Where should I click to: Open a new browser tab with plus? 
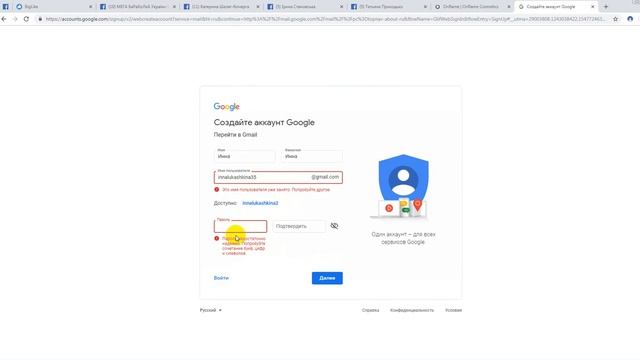[606, 7]
